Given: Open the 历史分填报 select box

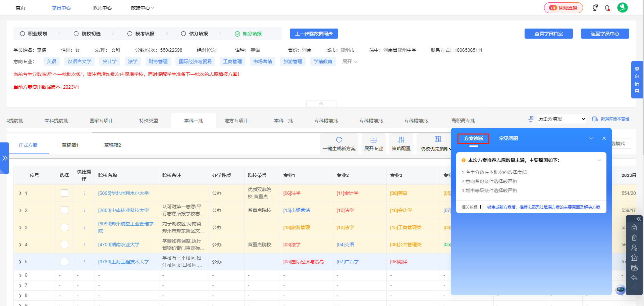Looking at the screenshot, I should click(561, 119).
